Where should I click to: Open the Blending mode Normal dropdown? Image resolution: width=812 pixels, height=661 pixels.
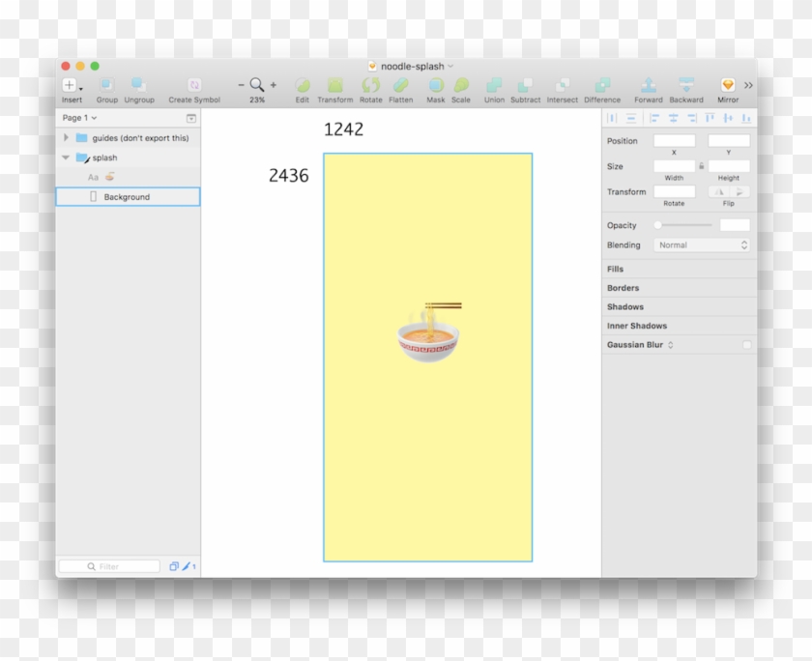point(701,245)
